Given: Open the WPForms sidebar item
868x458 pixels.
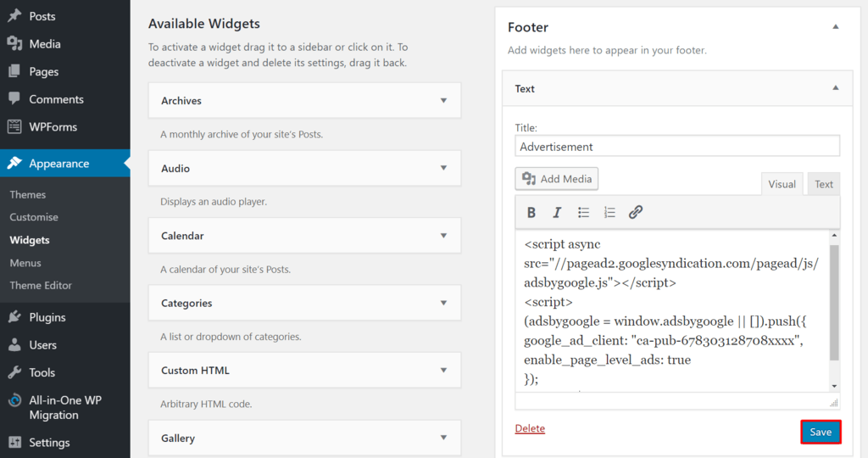Looking at the screenshot, I should pos(53,127).
